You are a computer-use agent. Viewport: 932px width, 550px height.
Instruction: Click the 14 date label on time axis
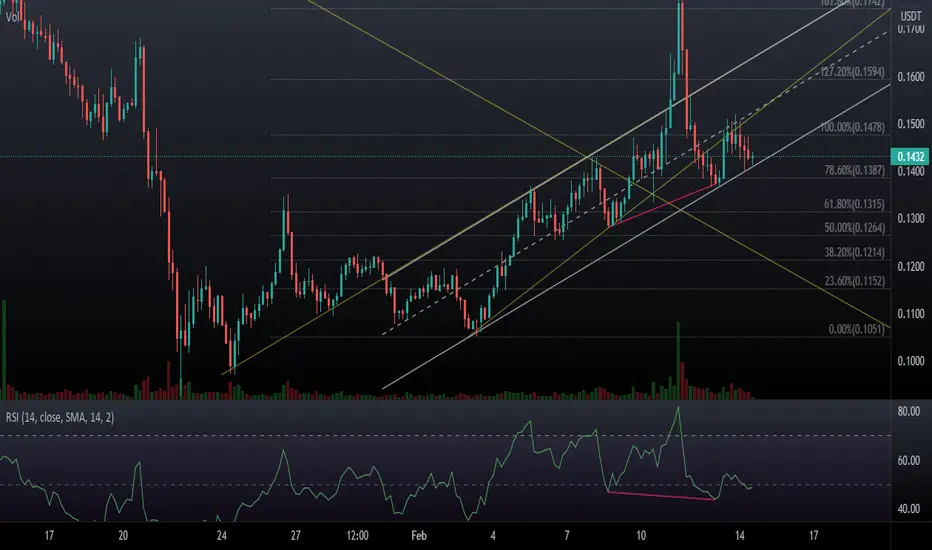click(739, 536)
